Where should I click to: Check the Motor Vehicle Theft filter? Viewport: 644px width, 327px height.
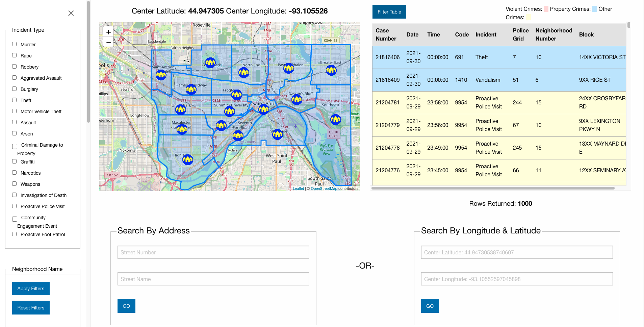15,111
